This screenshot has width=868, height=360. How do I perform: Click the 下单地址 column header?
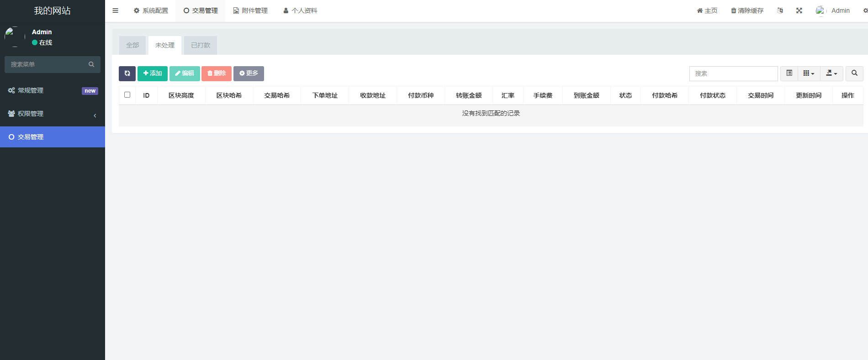325,95
